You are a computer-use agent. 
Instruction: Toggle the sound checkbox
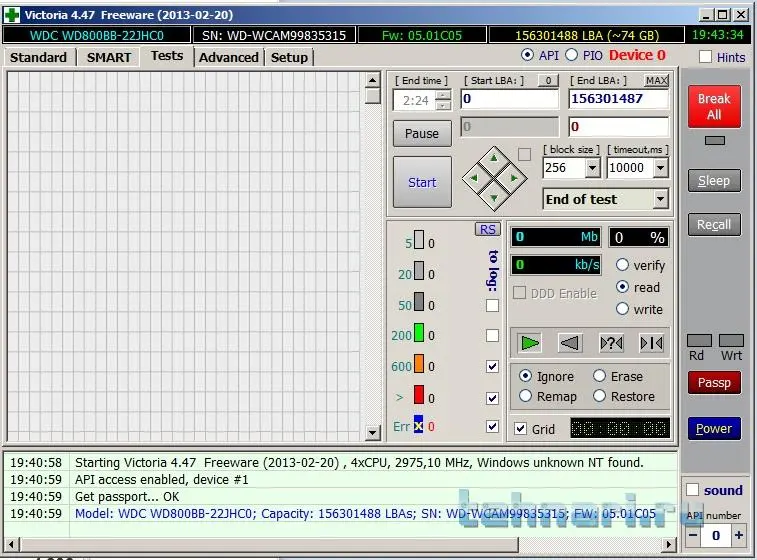click(692, 490)
